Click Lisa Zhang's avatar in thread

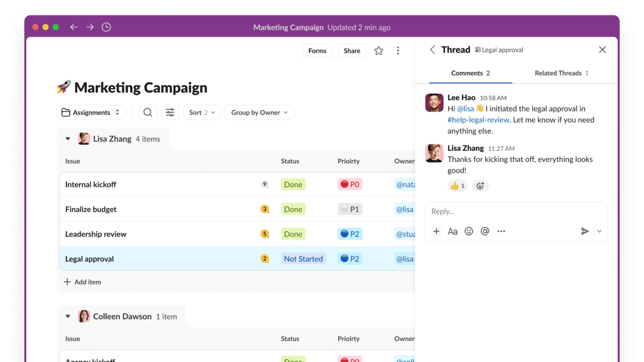(x=434, y=153)
